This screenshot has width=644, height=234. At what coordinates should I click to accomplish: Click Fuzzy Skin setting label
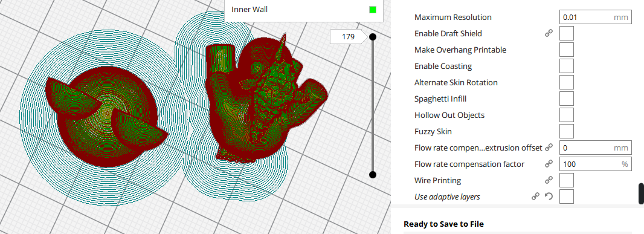pyautogui.click(x=433, y=132)
